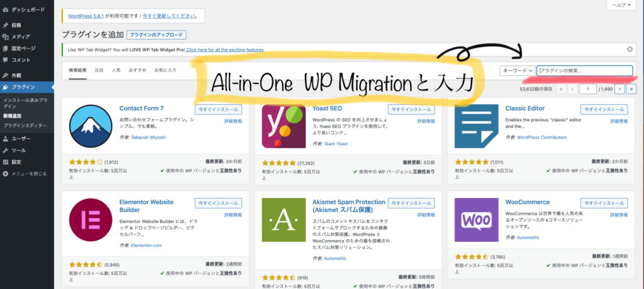Open the キーワード search type dropdown
The height and width of the screenshot is (289, 644).
coord(517,70)
